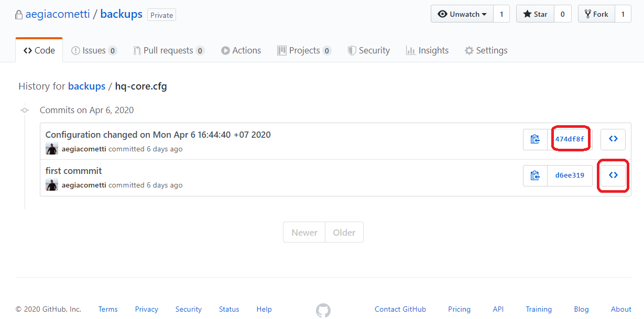
Task: Open footer Security link
Action: pyautogui.click(x=189, y=309)
